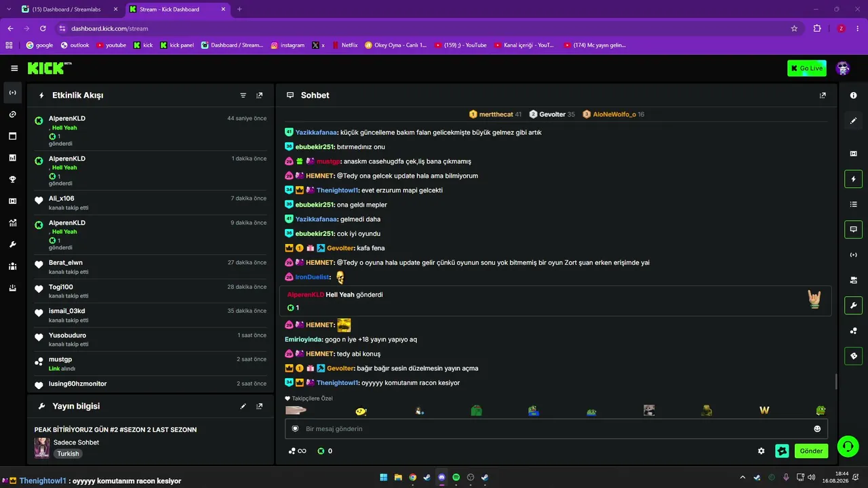
Task: Open a new browser tab
Action: pos(239,9)
